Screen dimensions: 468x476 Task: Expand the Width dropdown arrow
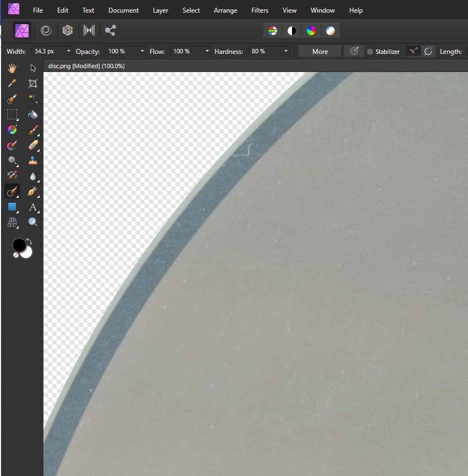coord(68,51)
